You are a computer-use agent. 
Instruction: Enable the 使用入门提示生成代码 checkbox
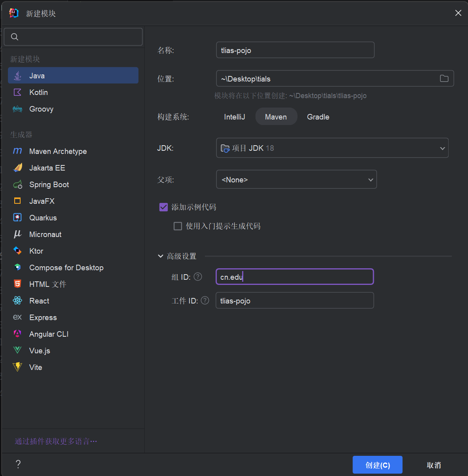tap(178, 226)
